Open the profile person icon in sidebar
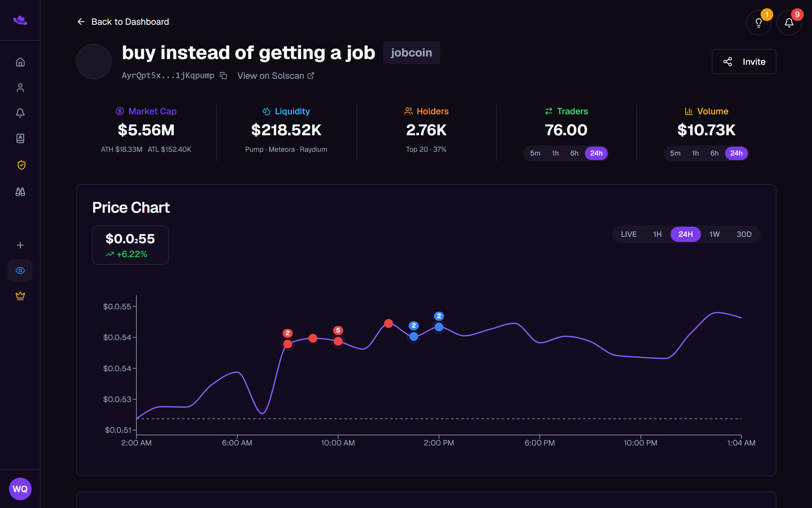The height and width of the screenshot is (508, 812). click(20, 88)
